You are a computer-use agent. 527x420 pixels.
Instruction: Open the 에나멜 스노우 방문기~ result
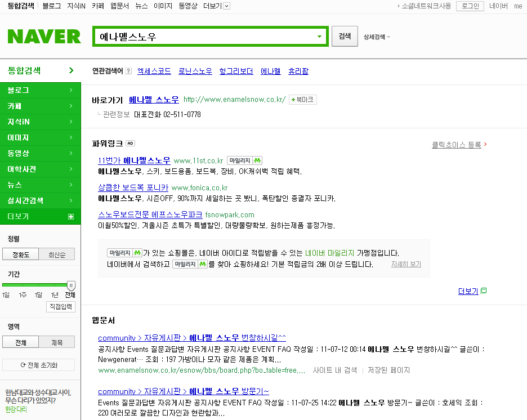[x=184, y=391]
